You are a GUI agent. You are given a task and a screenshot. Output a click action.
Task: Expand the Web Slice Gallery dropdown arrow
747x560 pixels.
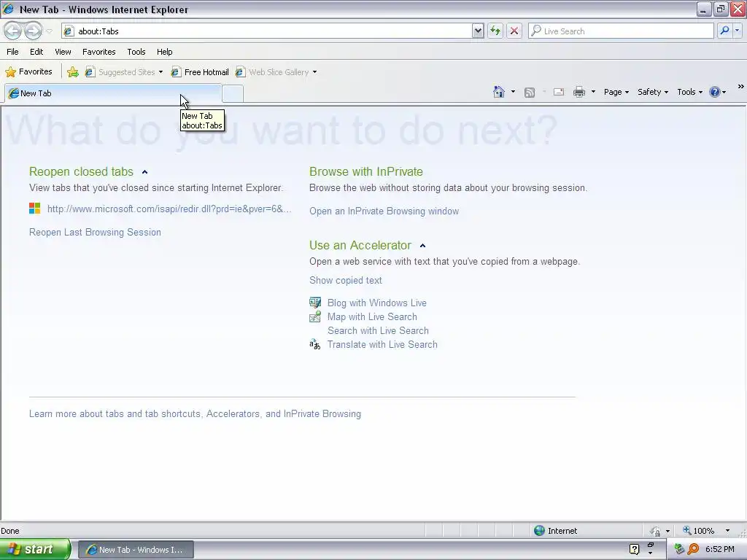(314, 72)
